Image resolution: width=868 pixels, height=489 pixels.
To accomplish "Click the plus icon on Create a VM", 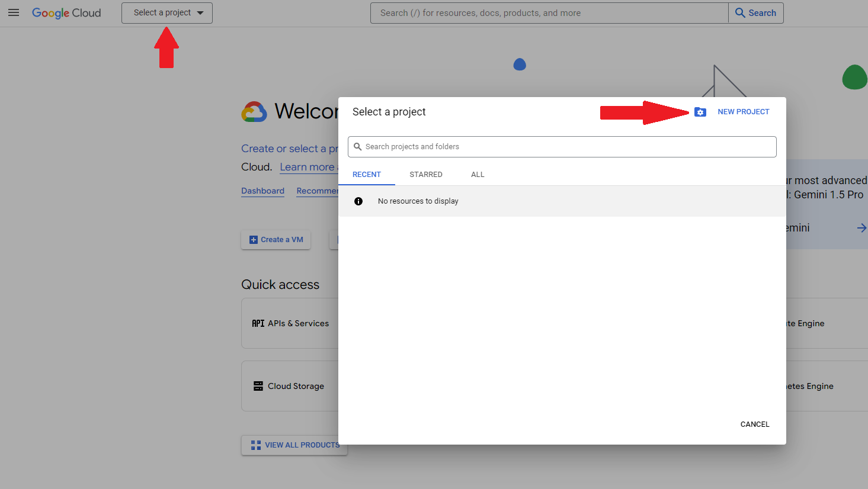I will (254, 240).
